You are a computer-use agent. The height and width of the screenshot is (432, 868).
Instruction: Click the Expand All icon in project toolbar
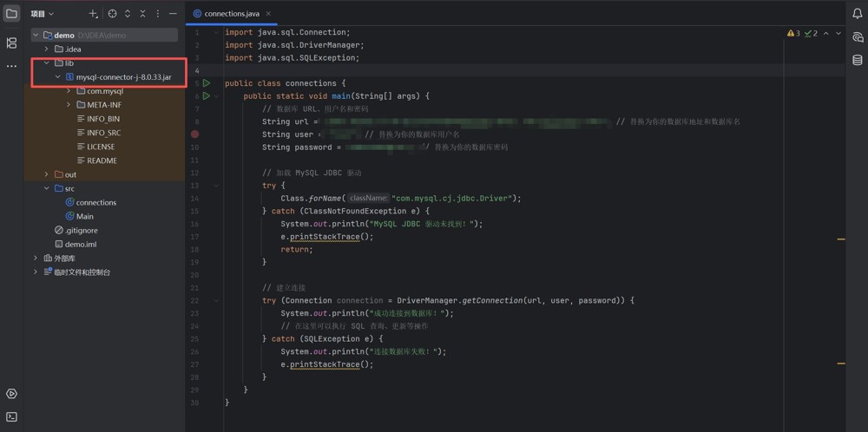point(128,13)
